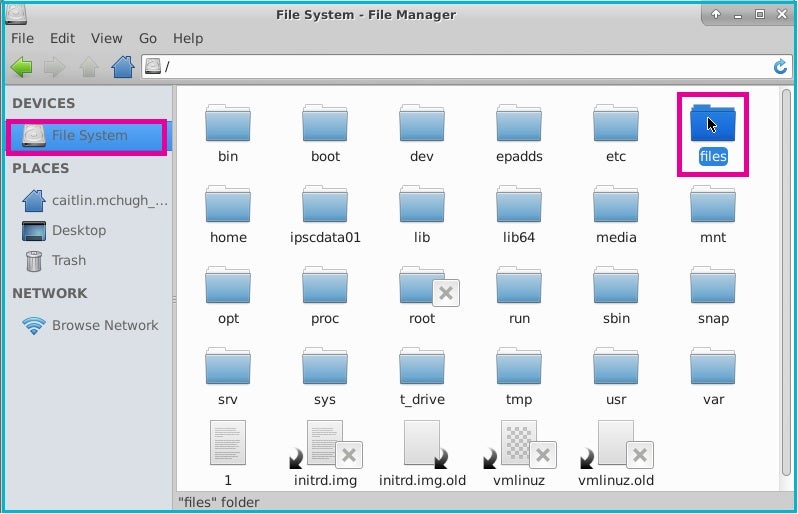
Task: Open the epadds folder
Action: click(519, 125)
